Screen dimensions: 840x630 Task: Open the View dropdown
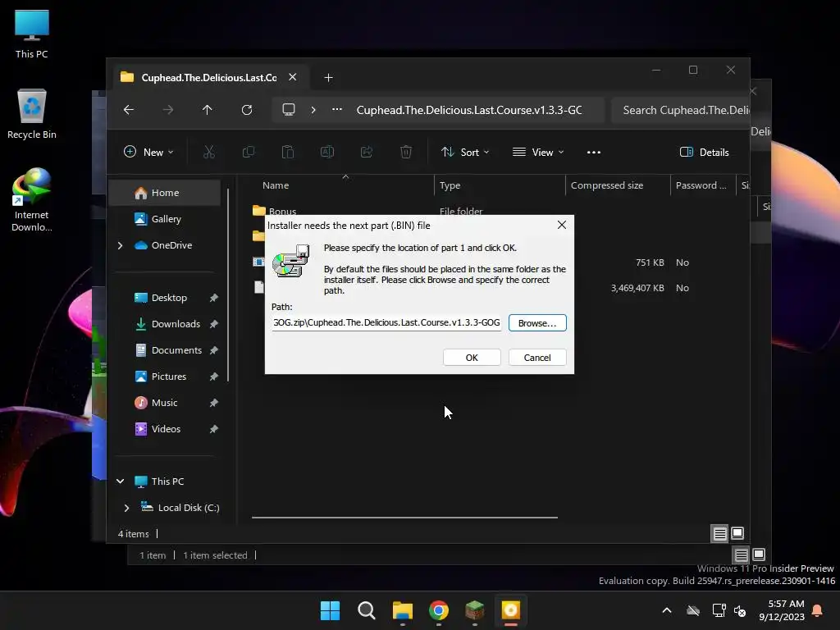(538, 152)
